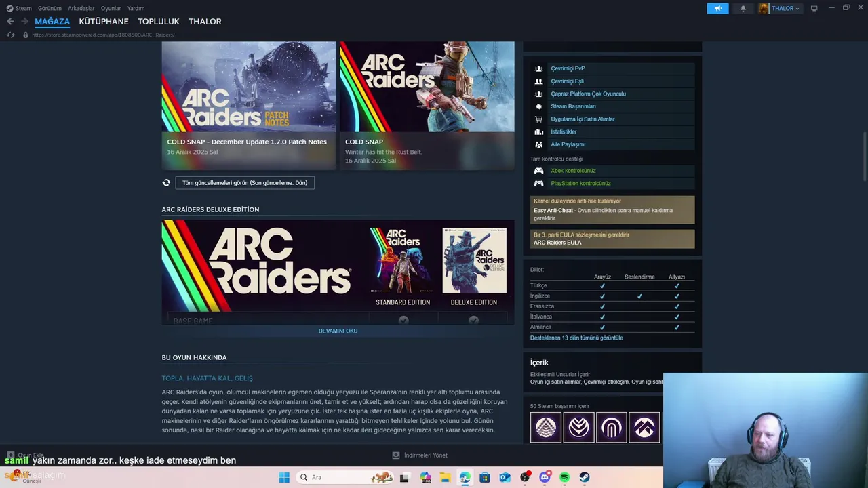
Task: Open Outlook from the taskbar
Action: point(505,477)
